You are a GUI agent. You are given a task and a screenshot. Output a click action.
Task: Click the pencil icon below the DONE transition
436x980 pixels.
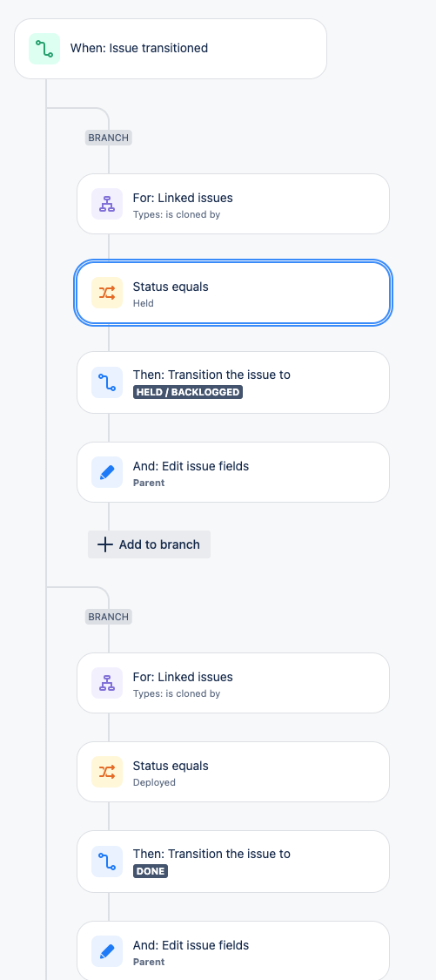tap(107, 951)
